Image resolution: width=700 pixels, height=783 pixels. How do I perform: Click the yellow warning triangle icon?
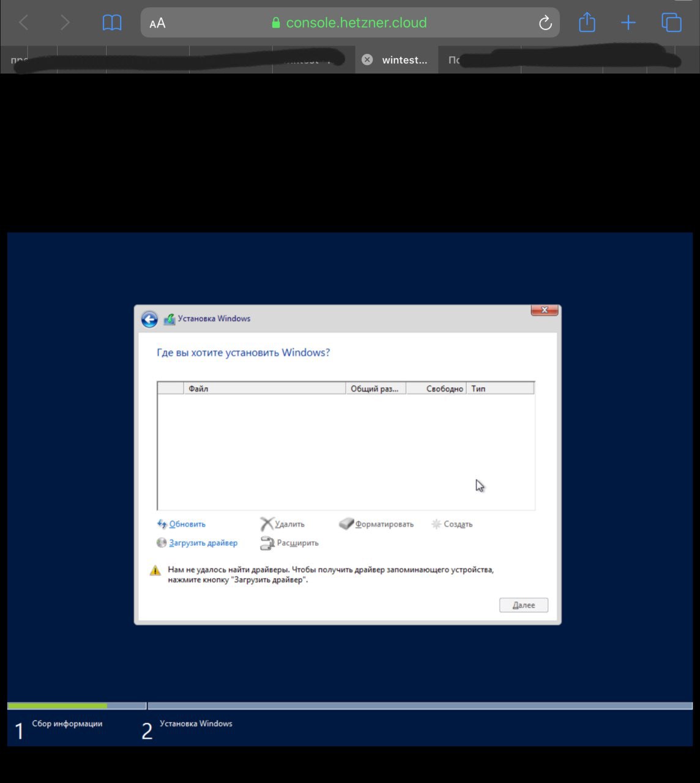[x=155, y=571]
